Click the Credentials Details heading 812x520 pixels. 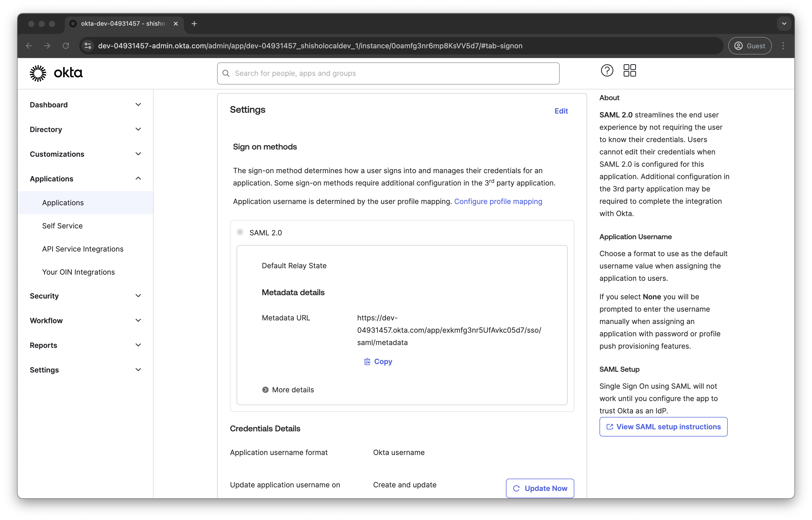[x=265, y=429]
